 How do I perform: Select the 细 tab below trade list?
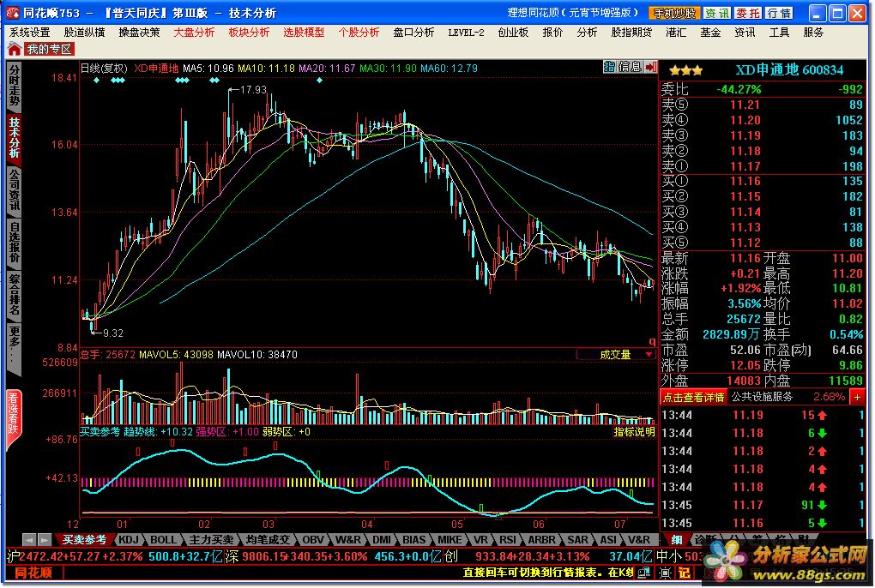pos(677,539)
